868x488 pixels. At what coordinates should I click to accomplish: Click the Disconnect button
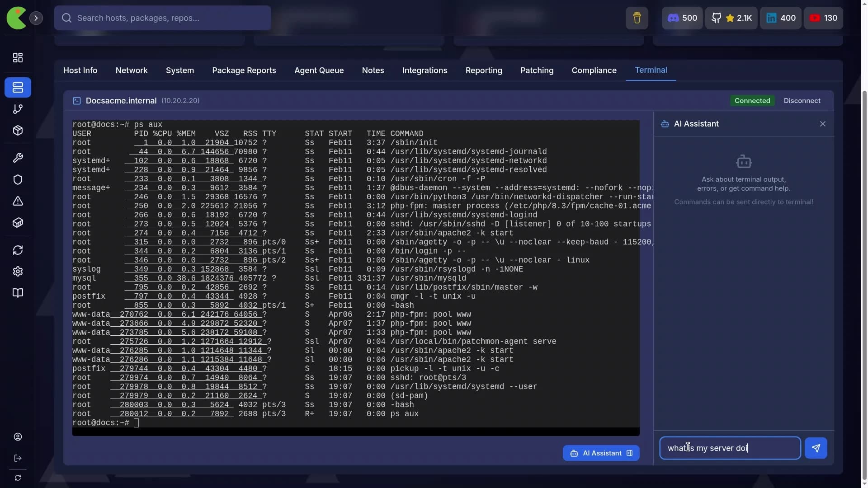[802, 101]
